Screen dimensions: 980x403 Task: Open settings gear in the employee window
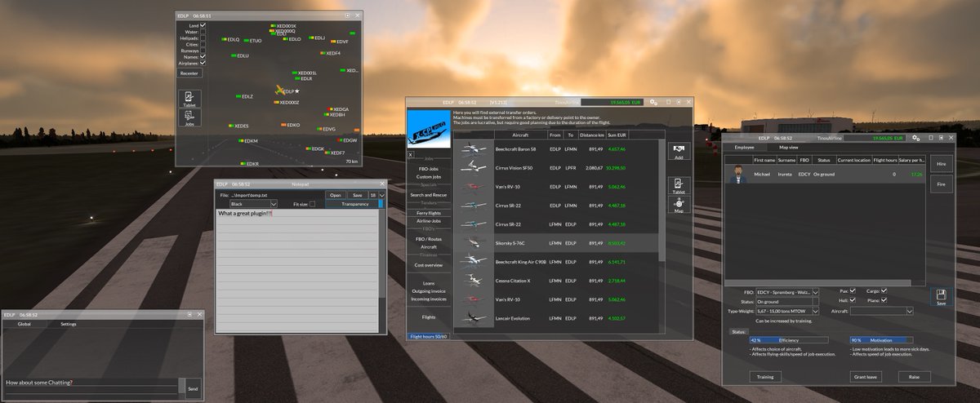click(915, 138)
